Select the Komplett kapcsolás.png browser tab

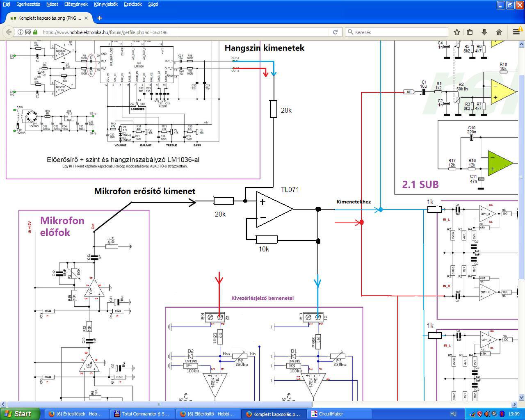(x=50, y=18)
